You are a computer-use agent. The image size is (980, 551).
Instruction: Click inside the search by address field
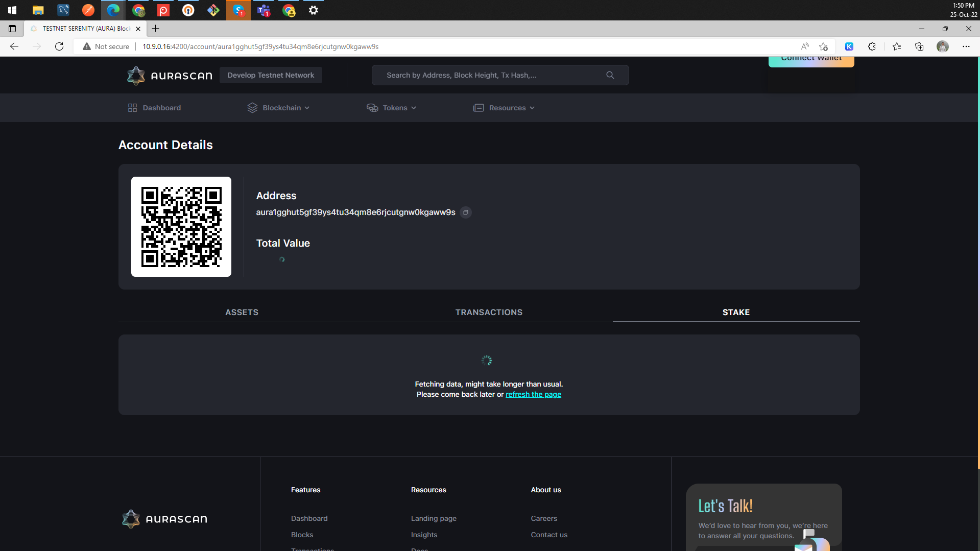(x=485, y=75)
